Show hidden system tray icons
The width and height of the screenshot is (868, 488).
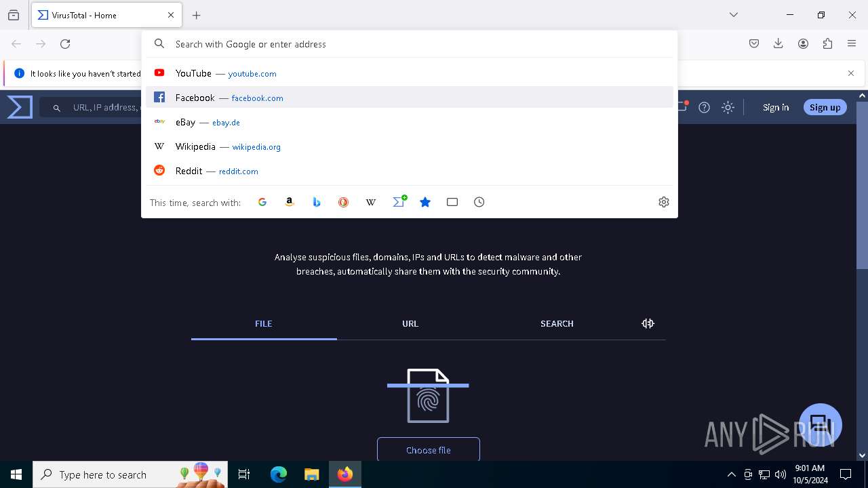(x=731, y=474)
